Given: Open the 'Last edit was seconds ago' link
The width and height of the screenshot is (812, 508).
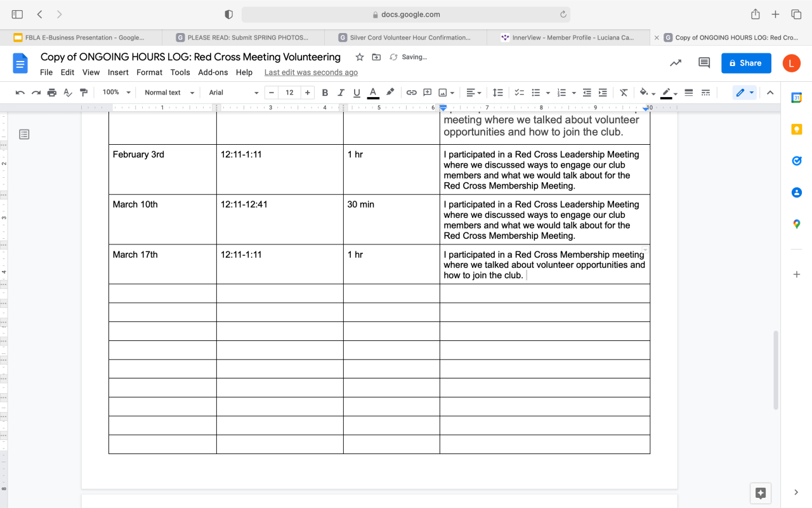Looking at the screenshot, I should pyautogui.click(x=311, y=72).
